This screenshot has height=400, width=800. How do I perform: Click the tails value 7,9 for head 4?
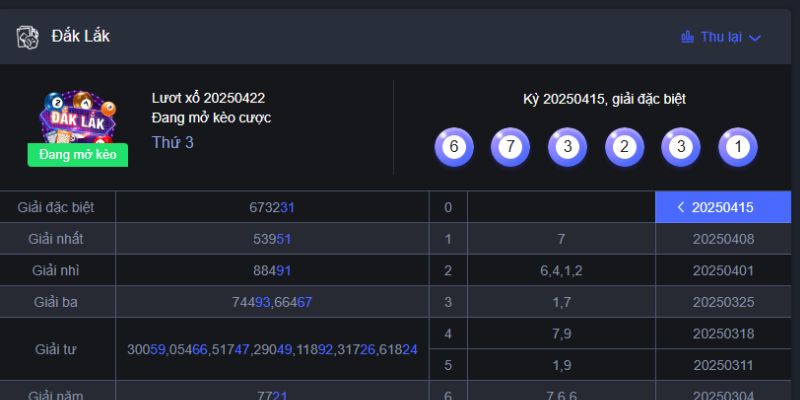(x=561, y=334)
